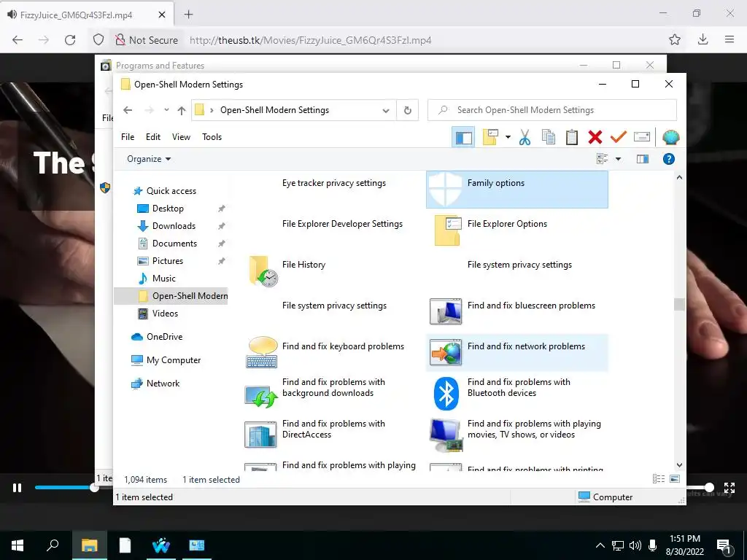This screenshot has width=747, height=560.
Task: Open the browser Downloads panel
Action: click(703, 39)
